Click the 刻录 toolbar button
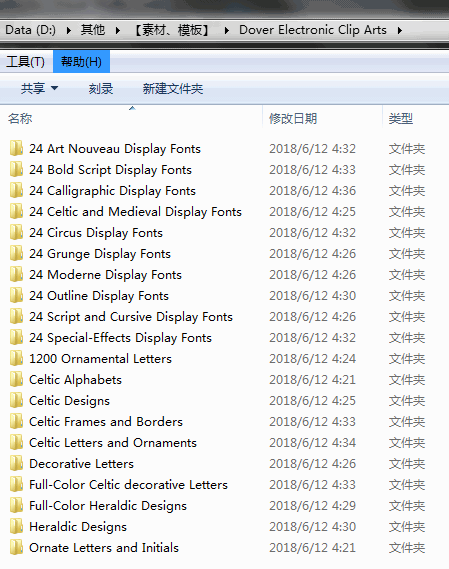449x569 pixels. [101, 89]
